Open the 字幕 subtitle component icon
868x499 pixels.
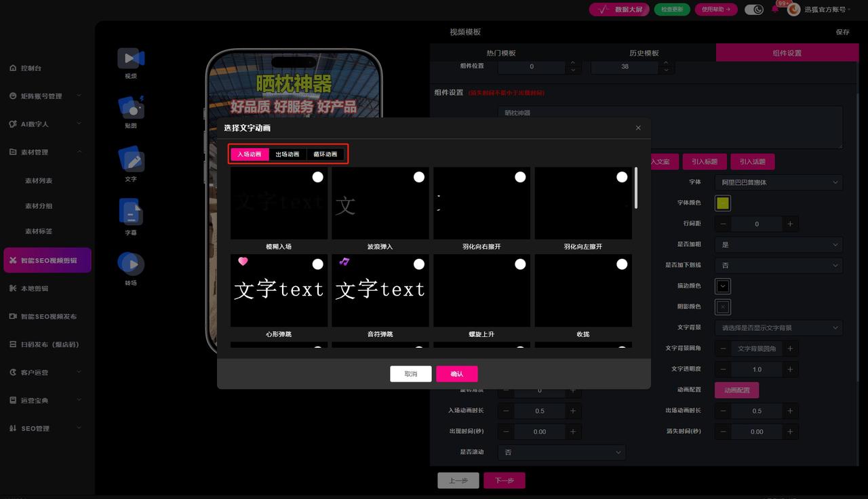pyautogui.click(x=131, y=212)
